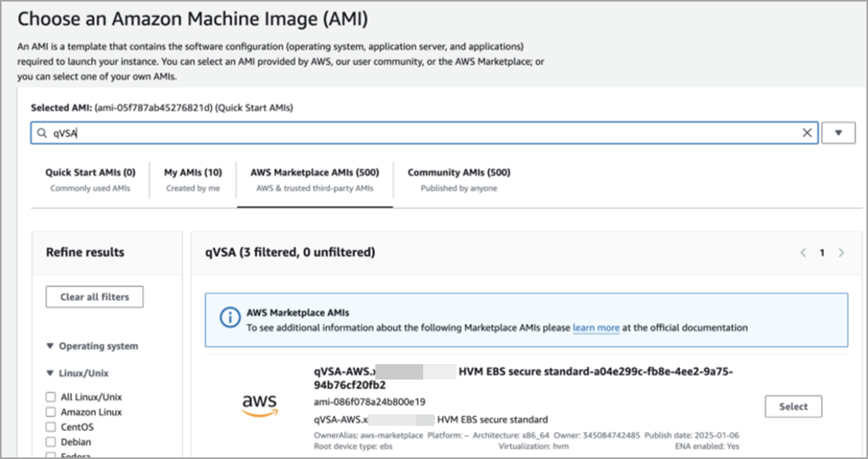Click the Publish date 2025-01-06 text

[x=692, y=436]
